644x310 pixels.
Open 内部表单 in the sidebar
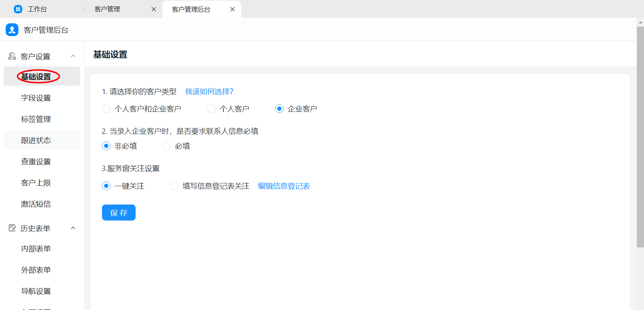coord(42,249)
